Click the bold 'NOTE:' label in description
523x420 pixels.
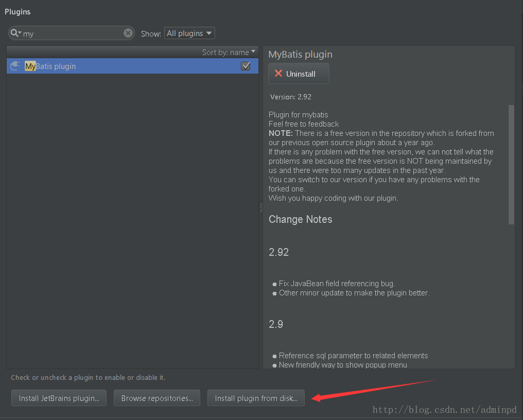pos(281,133)
